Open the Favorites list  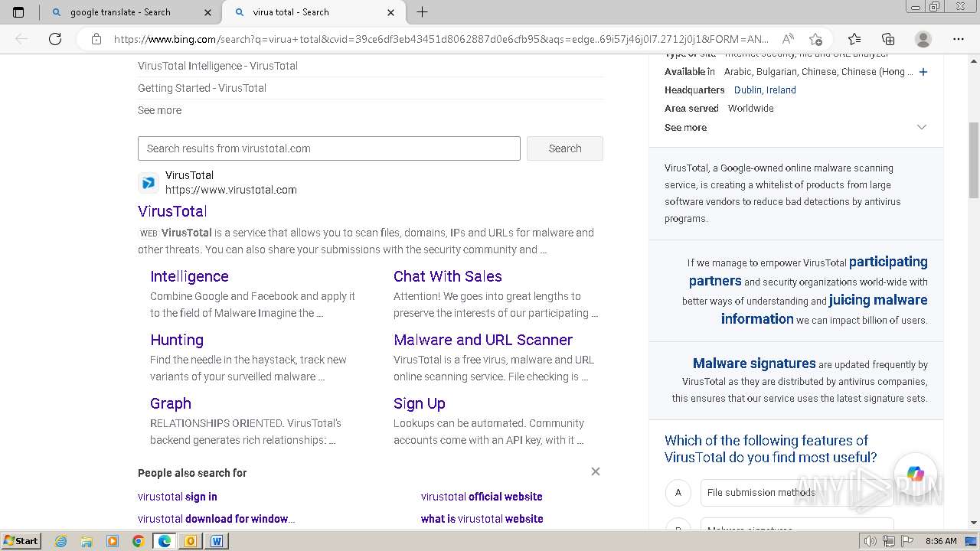coord(854,39)
